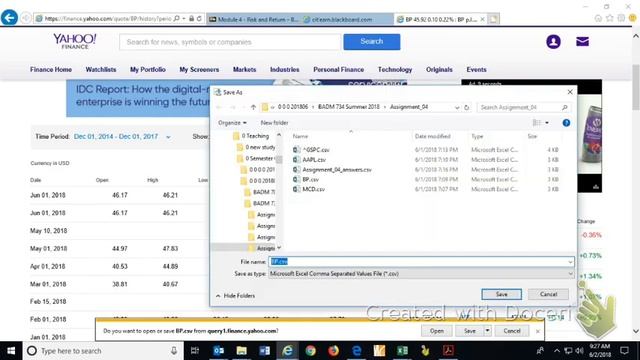
Task: Open the Watchlists navigation item
Action: [x=101, y=69]
